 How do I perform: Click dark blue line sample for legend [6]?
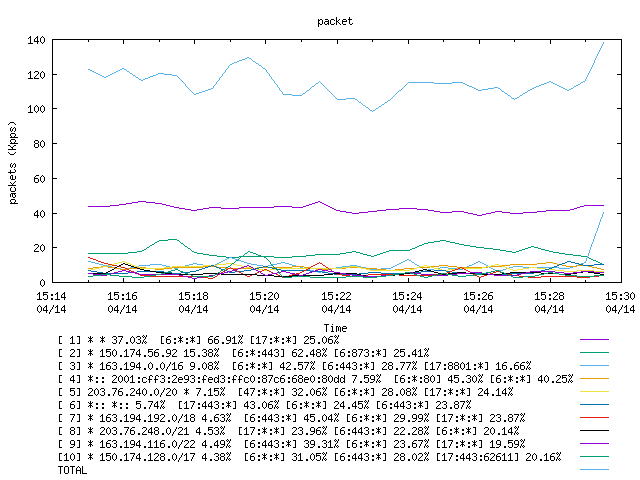pyautogui.click(x=594, y=404)
